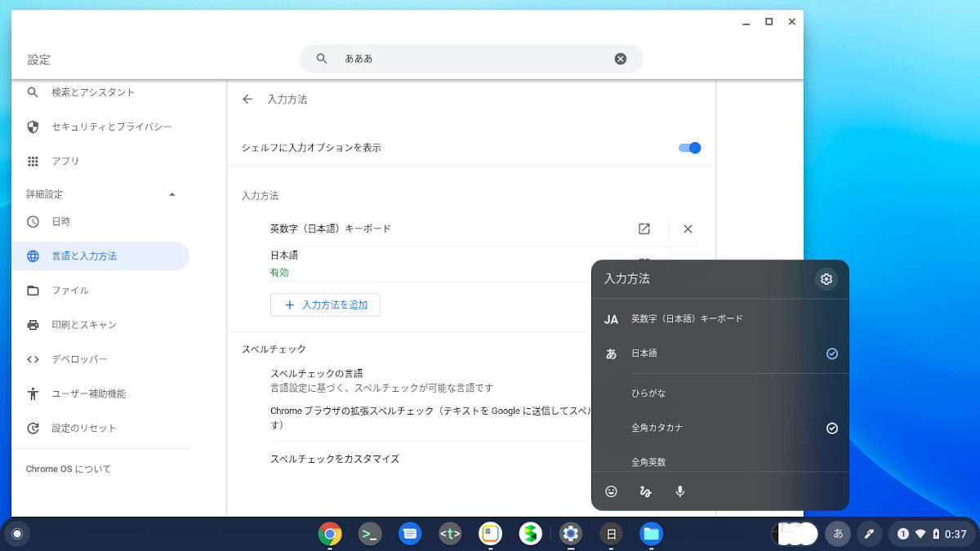980x551 pixels.
Task: Open the stylus tool icon in the status tray
Action: 869,533
